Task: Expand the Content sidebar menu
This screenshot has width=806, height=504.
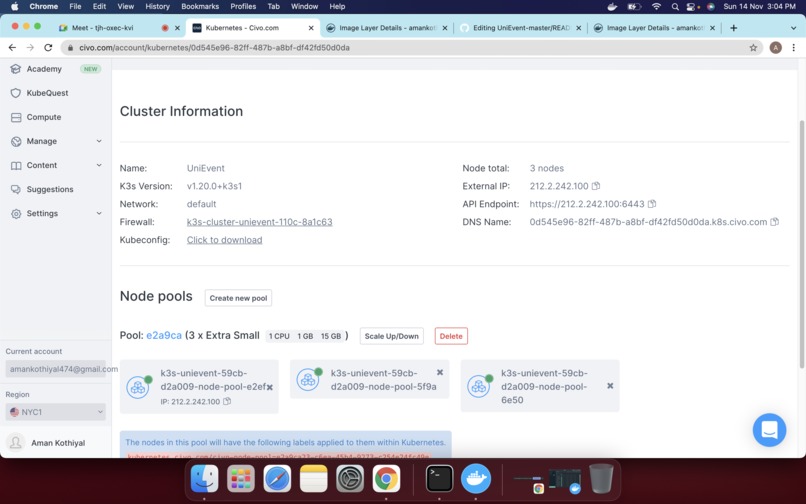Action: pos(56,165)
